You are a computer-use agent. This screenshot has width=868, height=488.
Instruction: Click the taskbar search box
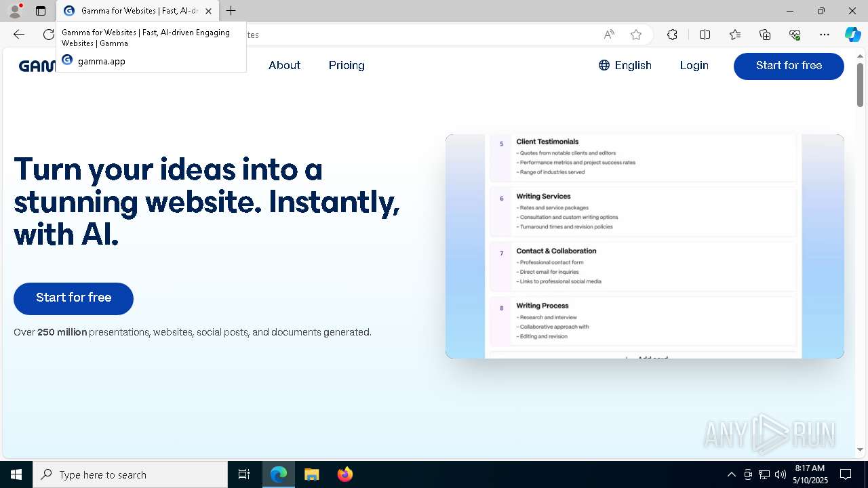(130, 474)
